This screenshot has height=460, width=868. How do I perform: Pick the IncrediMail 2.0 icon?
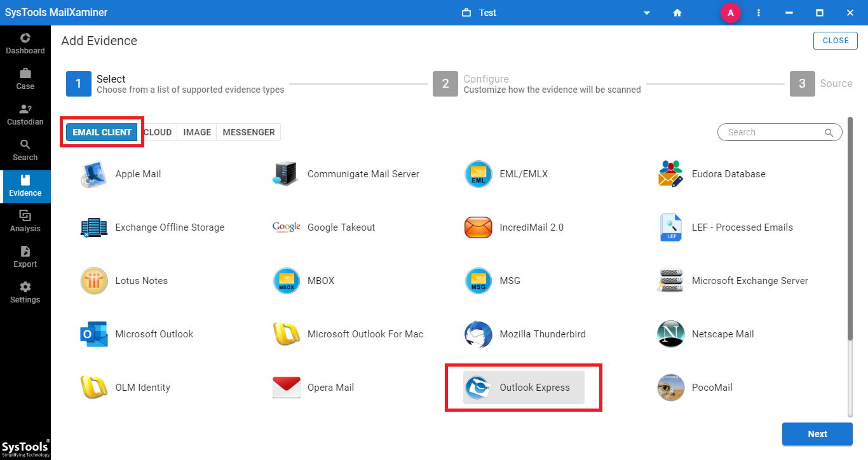pyautogui.click(x=478, y=227)
